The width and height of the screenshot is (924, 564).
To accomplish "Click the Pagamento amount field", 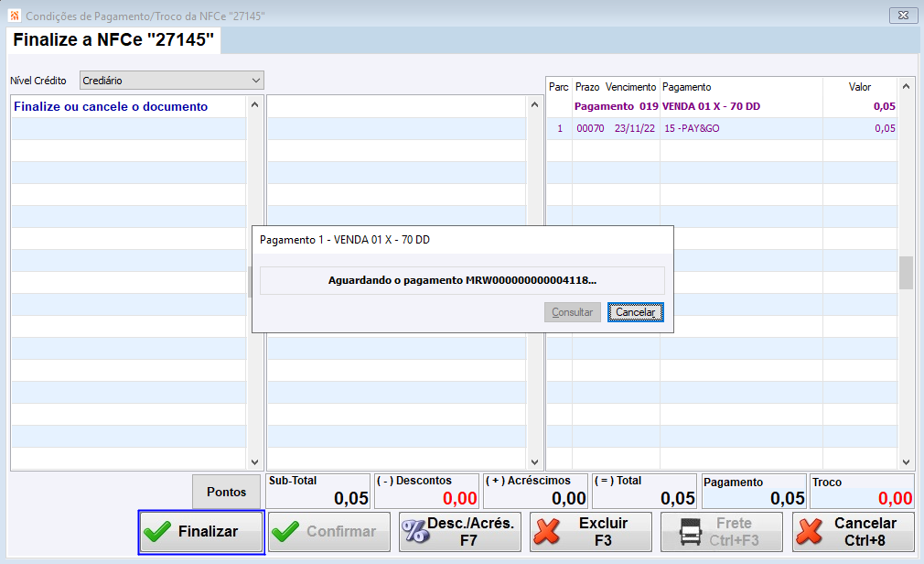I will (754, 492).
